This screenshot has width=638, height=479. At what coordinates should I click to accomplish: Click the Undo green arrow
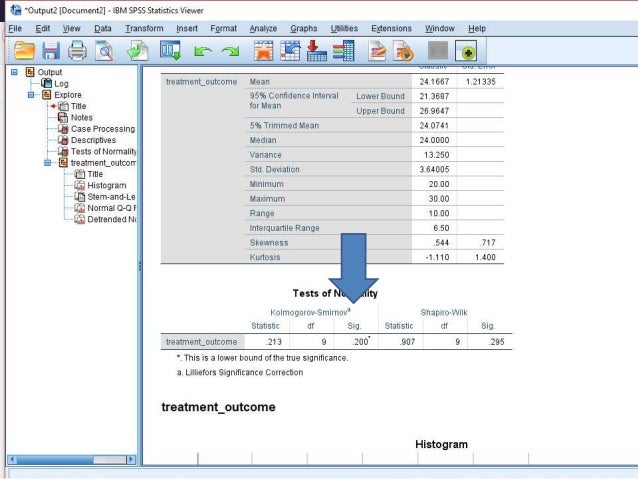pos(203,51)
